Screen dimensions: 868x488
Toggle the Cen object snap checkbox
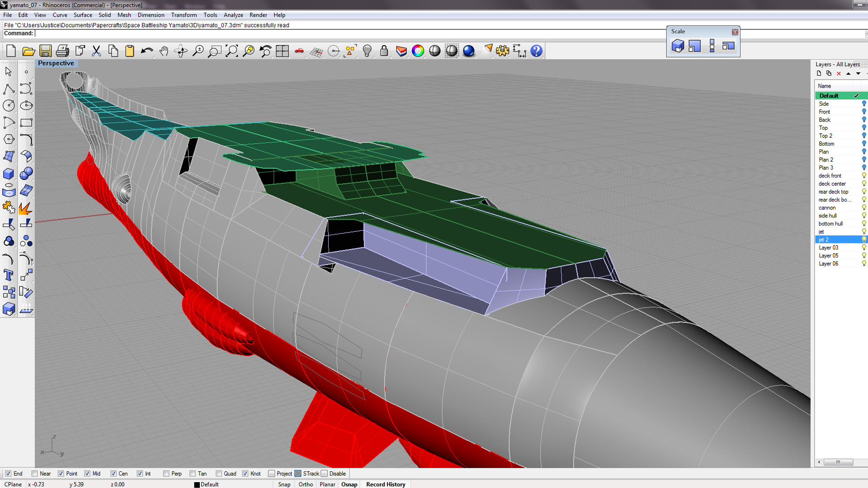point(113,474)
